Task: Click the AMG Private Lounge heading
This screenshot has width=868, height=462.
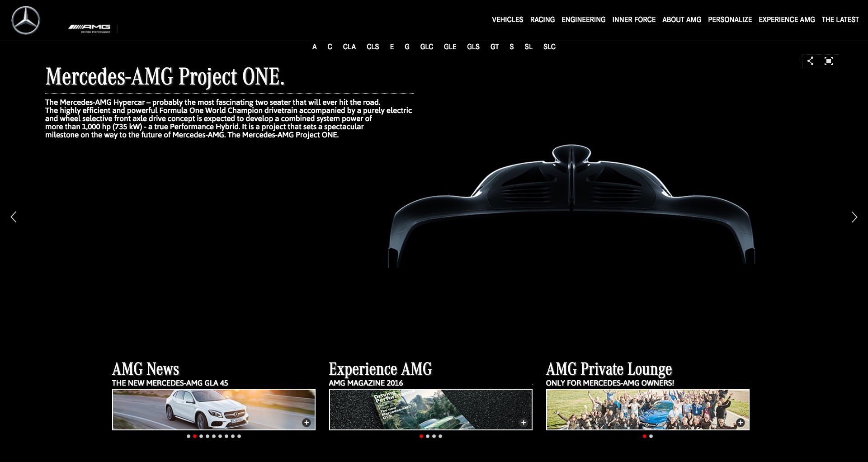Action: pos(609,369)
